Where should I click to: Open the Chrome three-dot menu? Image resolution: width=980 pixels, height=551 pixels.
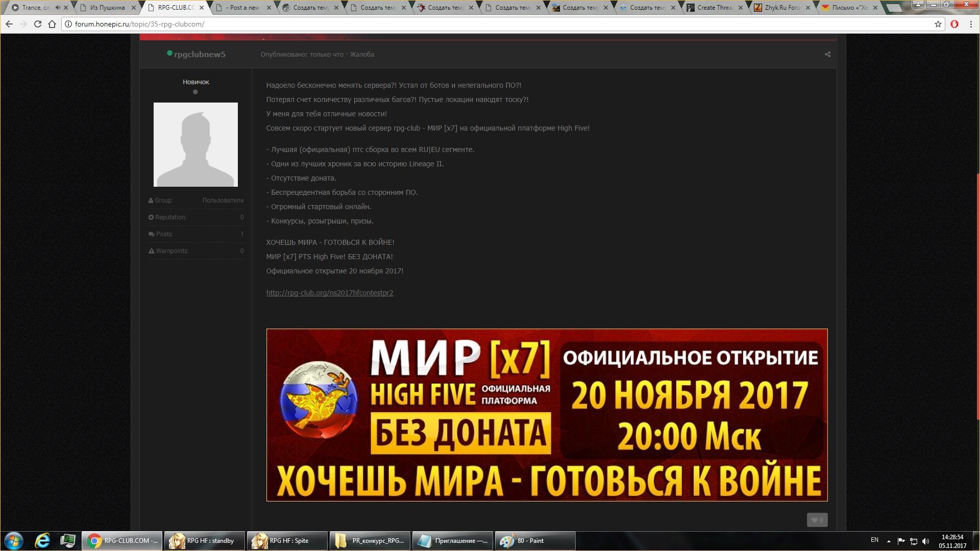click(971, 24)
